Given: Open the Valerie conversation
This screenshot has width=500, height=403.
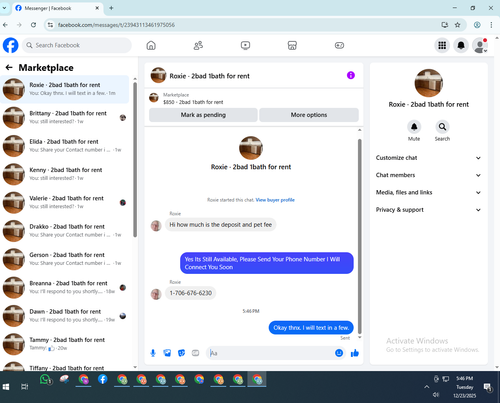Looking at the screenshot, I should 65,202.
